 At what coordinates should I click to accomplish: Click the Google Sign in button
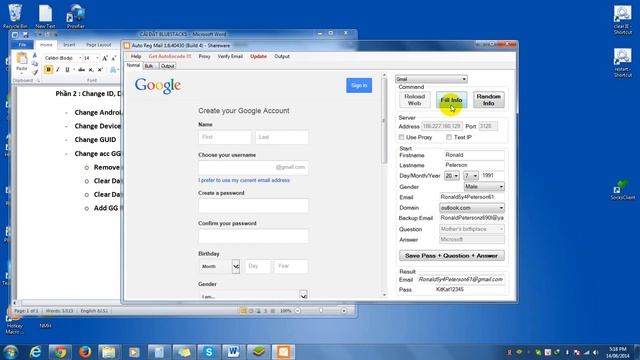click(359, 85)
